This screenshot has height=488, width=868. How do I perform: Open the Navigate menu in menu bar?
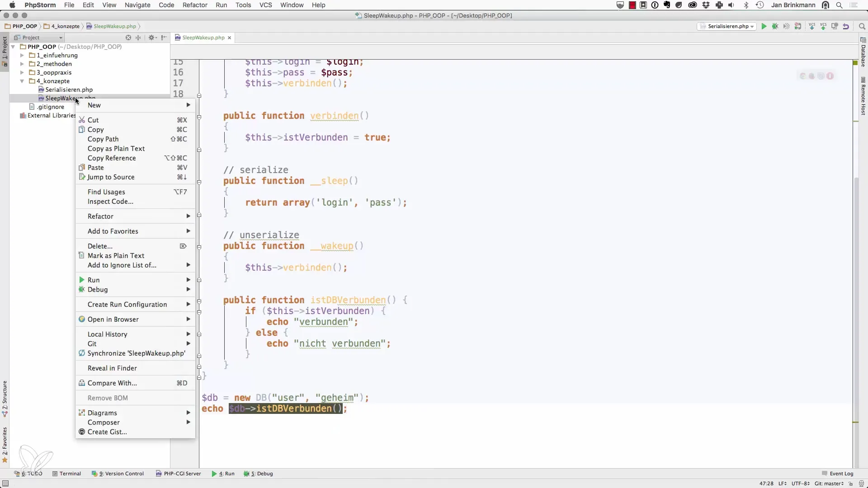[137, 5]
